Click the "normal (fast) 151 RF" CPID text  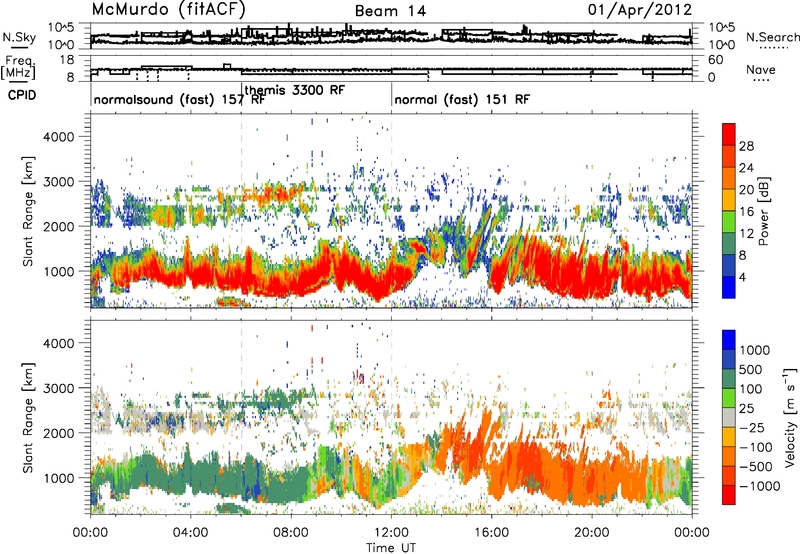click(x=462, y=99)
